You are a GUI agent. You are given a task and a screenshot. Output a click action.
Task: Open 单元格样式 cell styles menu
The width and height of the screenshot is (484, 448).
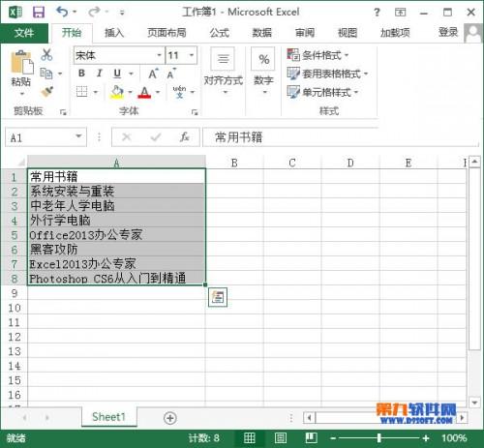coord(322,92)
